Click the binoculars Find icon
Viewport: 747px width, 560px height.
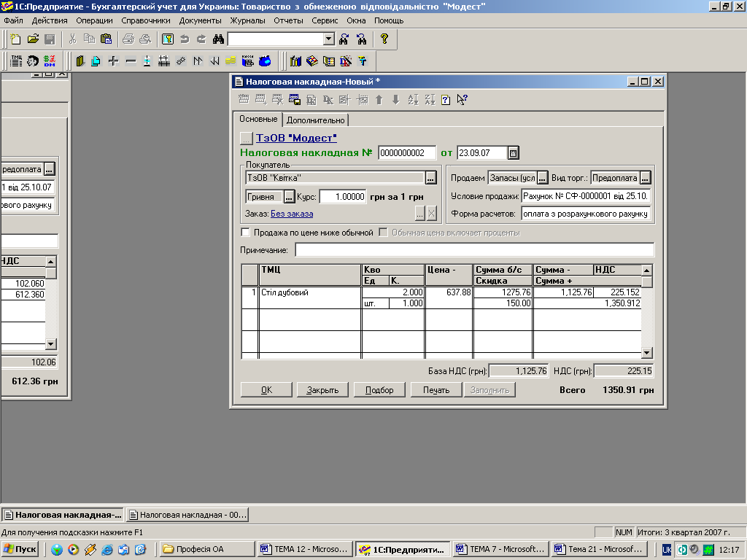pos(218,39)
